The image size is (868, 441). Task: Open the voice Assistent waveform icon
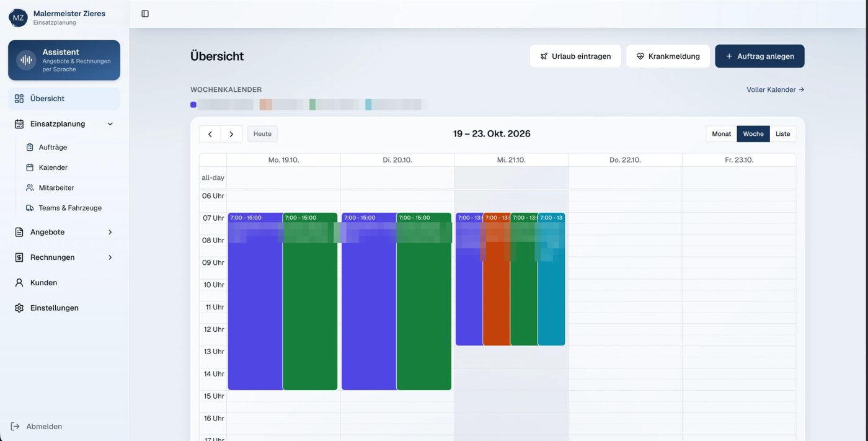(x=26, y=60)
